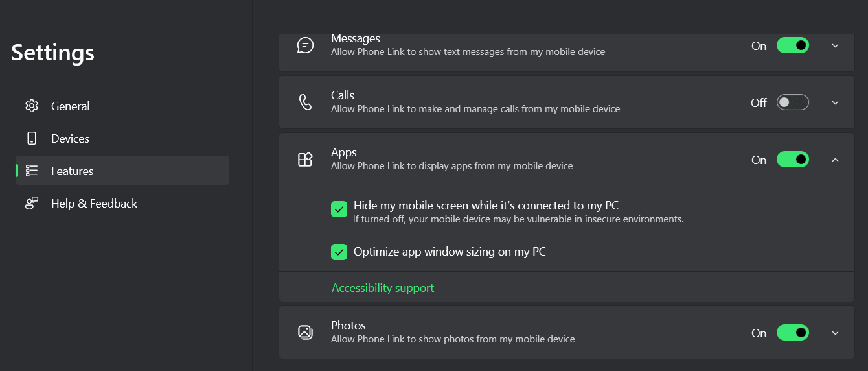Click the Help & Feedback icon
This screenshot has height=371, width=868.
[32, 203]
